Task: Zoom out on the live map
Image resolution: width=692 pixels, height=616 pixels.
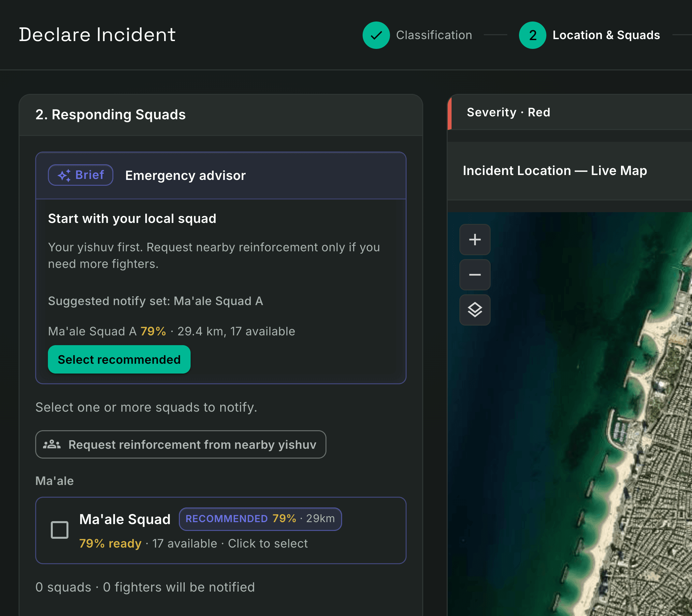Action: pos(475,275)
